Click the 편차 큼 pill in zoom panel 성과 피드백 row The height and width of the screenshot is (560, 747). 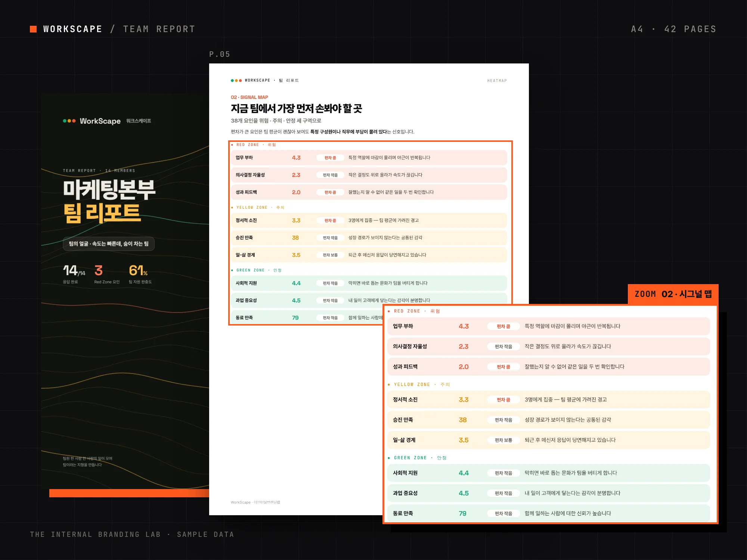503,367
